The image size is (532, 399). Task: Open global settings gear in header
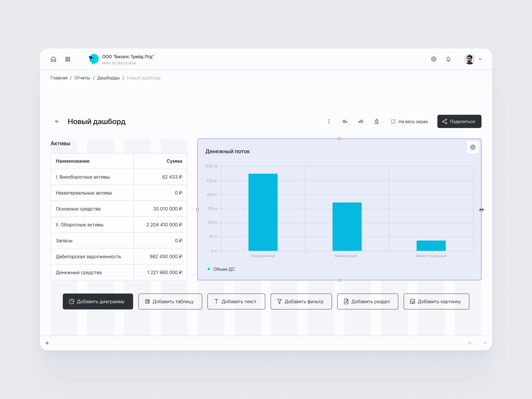434,59
